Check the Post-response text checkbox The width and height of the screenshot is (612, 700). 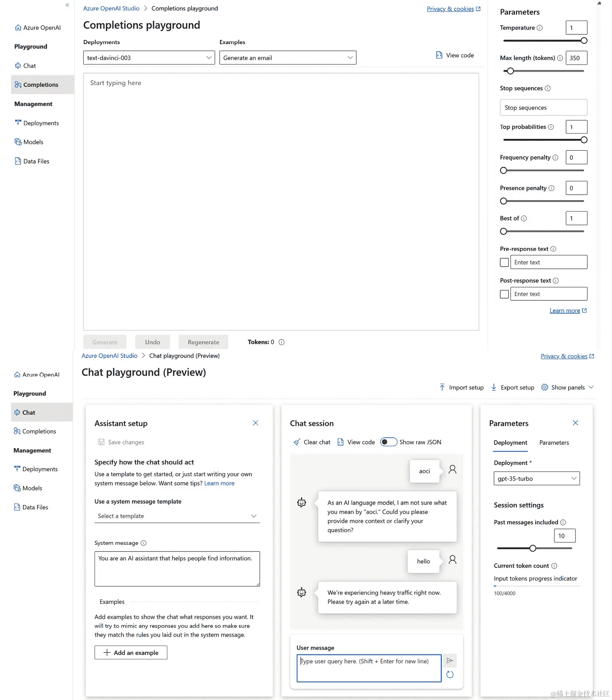pyautogui.click(x=504, y=294)
